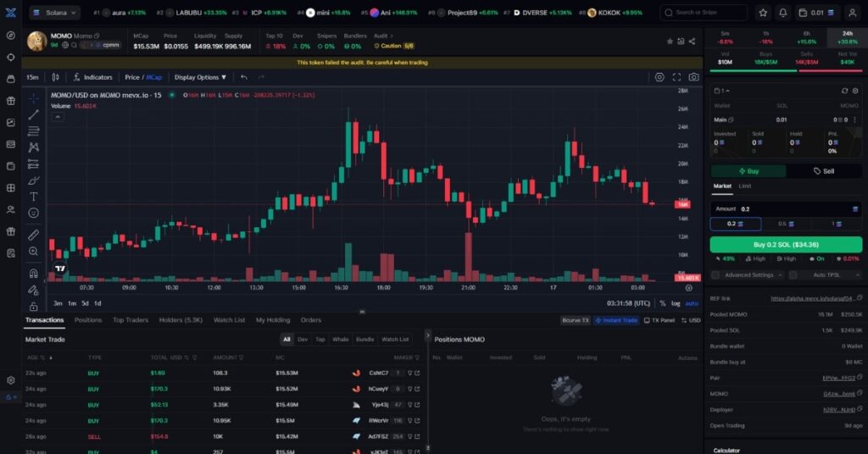Open the sidebar settings gear
This screenshot has height=454, width=868.
[x=10, y=380]
